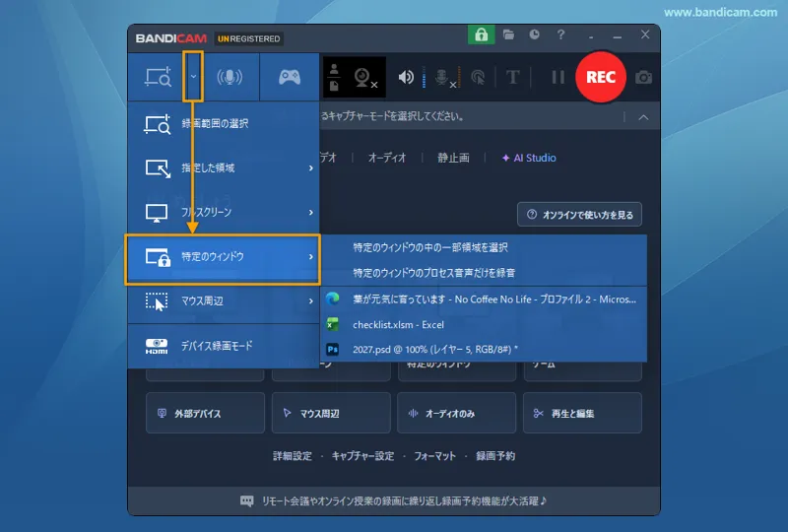Click the HDMI device recording icon
The image size is (788, 532).
click(x=157, y=346)
